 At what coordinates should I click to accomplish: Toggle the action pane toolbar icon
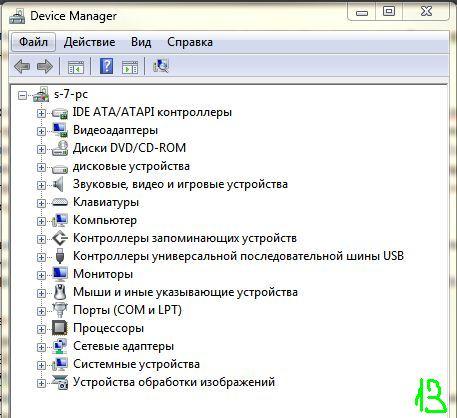pos(130,67)
